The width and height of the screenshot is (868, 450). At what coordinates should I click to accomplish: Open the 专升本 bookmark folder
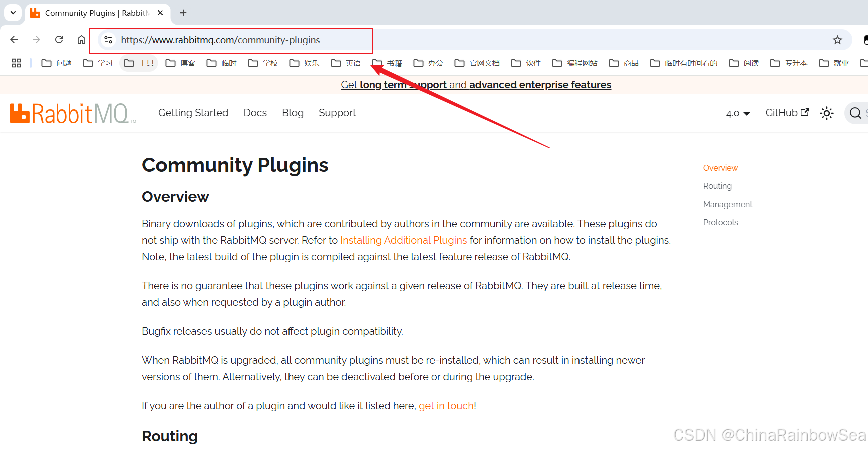point(789,63)
